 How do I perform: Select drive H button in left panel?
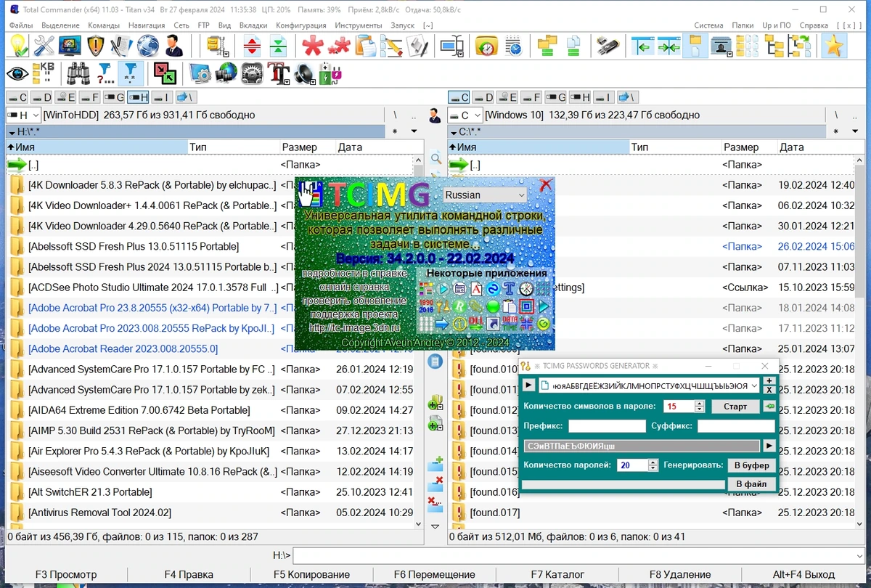click(138, 97)
